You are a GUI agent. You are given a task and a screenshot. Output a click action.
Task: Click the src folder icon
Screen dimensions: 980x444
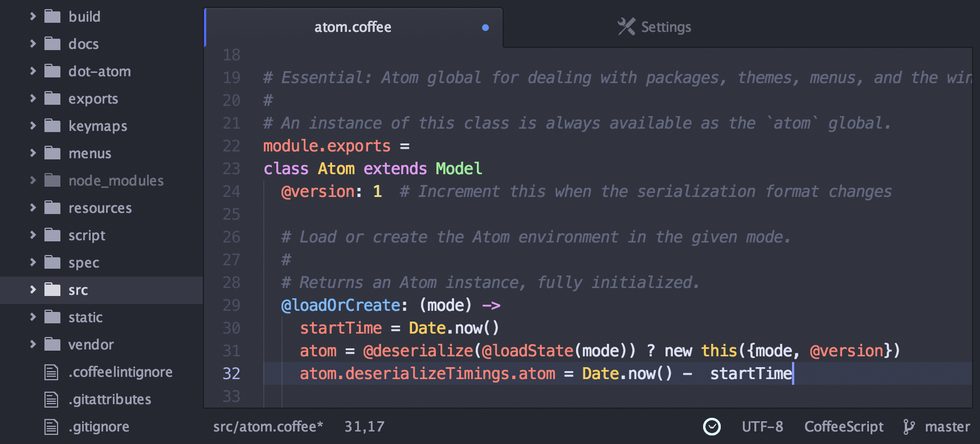(52, 289)
